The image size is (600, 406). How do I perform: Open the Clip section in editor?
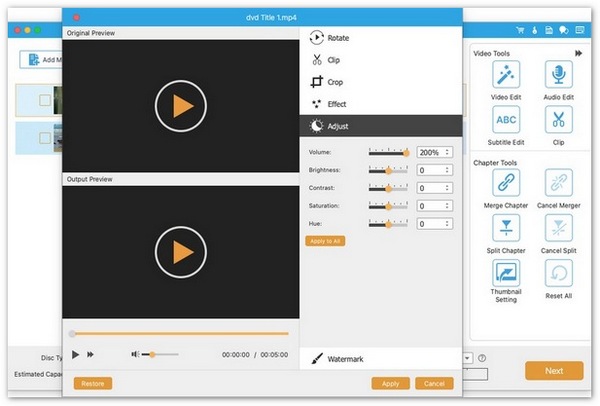[x=381, y=60]
